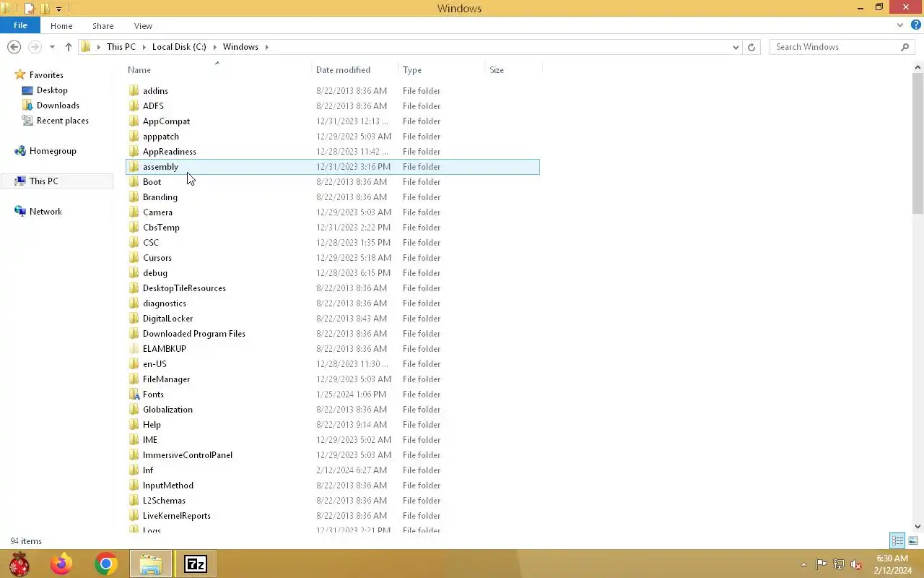Switch to Details view icon

click(897, 540)
